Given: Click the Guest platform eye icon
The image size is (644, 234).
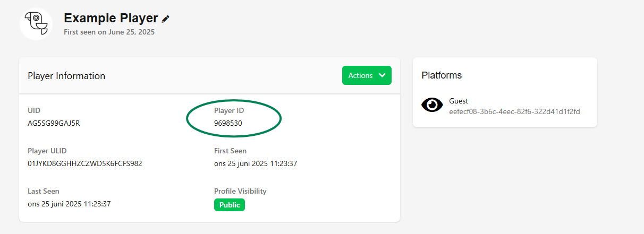Looking at the screenshot, I should 432,105.
